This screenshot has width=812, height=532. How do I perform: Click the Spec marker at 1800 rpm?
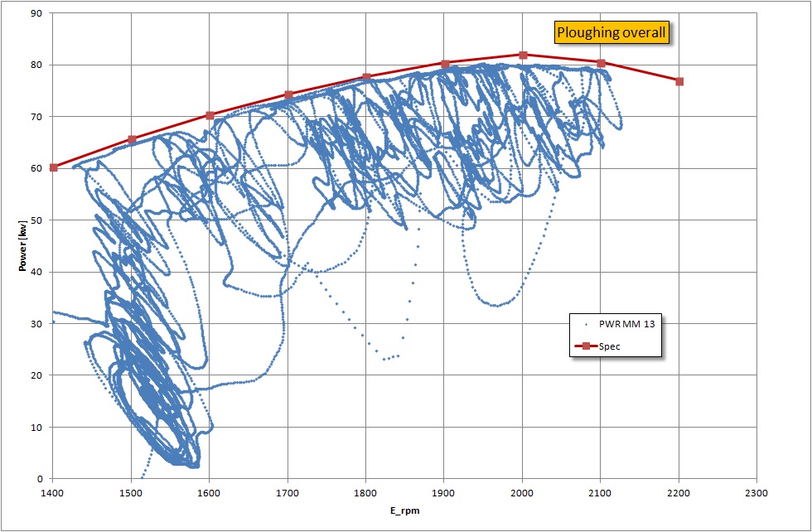tap(366, 77)
